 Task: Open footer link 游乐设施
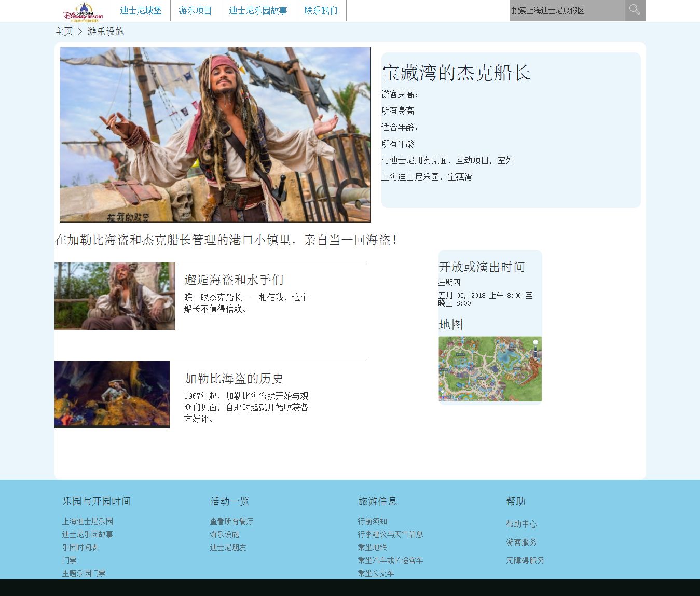point(225,534)
